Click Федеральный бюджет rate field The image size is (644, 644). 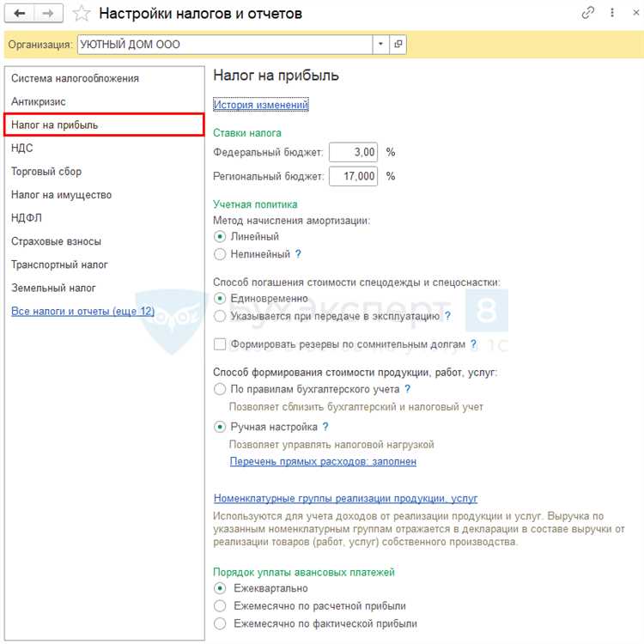(x=353, y=152)
